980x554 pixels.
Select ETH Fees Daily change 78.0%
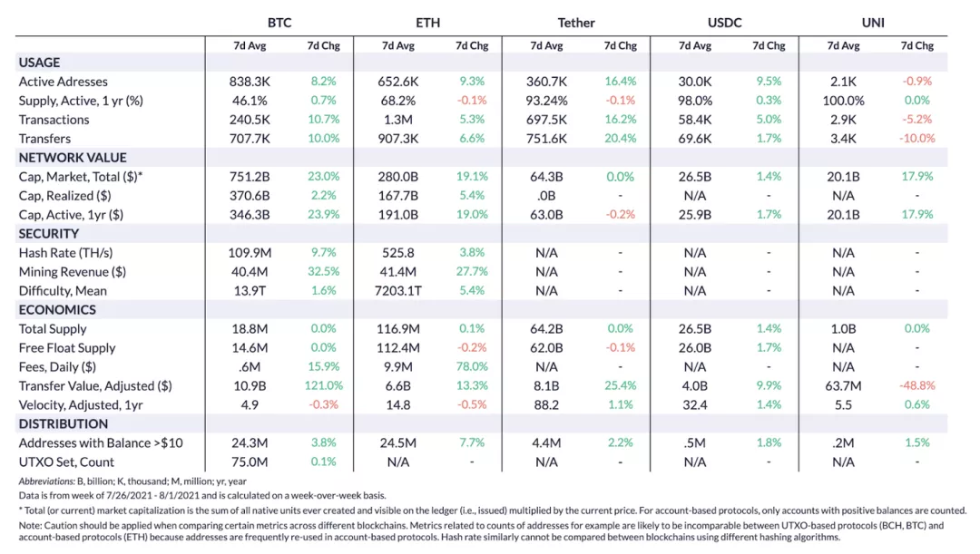coord(471,366)
